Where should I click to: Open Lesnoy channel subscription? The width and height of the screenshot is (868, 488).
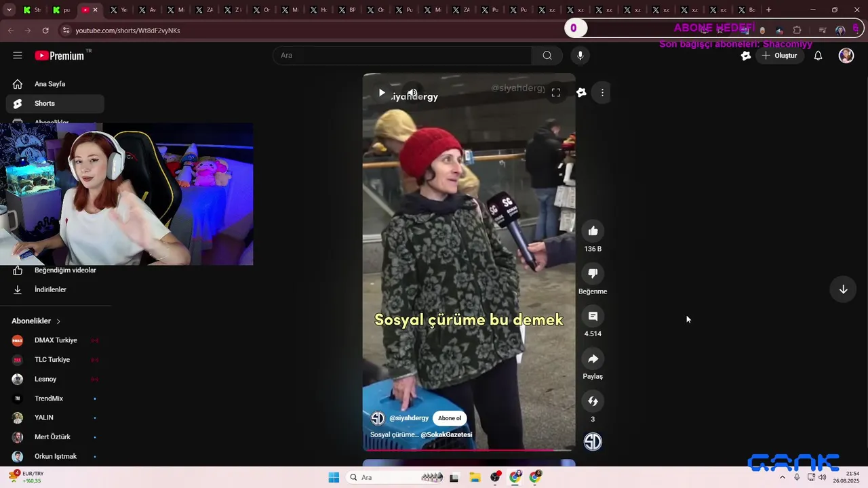tap(55, 379)
